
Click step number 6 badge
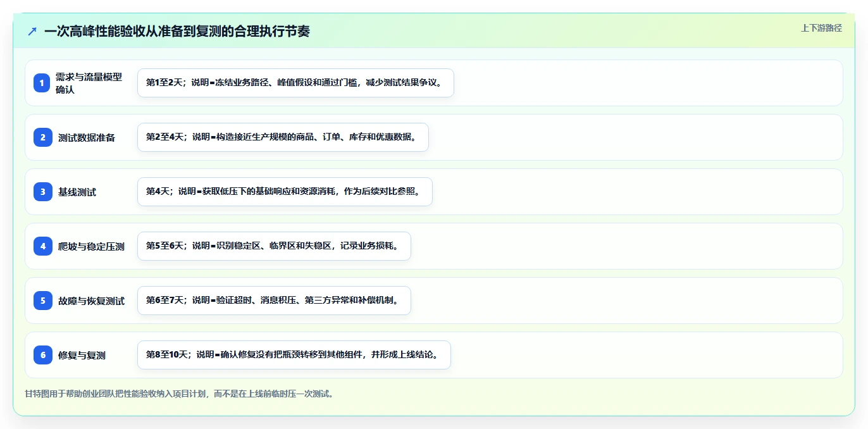43,355
